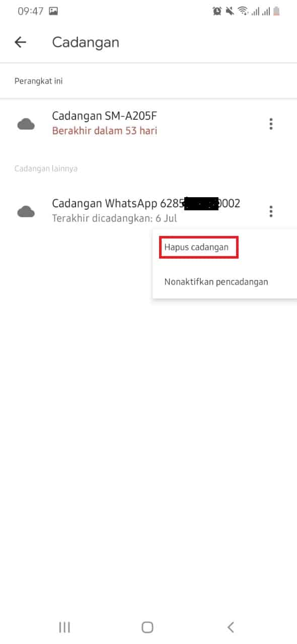The image size is (297, 644).
Task: Open the Cadangan SM-A205F backup entry
Action: click(148, 124)
